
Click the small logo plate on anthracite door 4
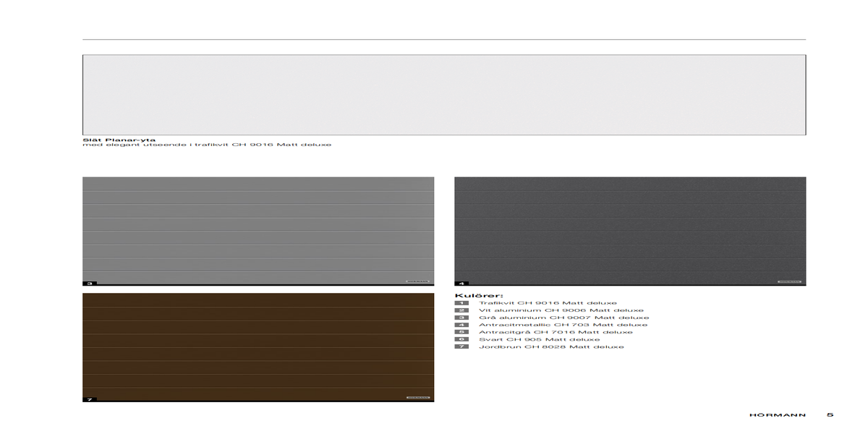(789, 281)
